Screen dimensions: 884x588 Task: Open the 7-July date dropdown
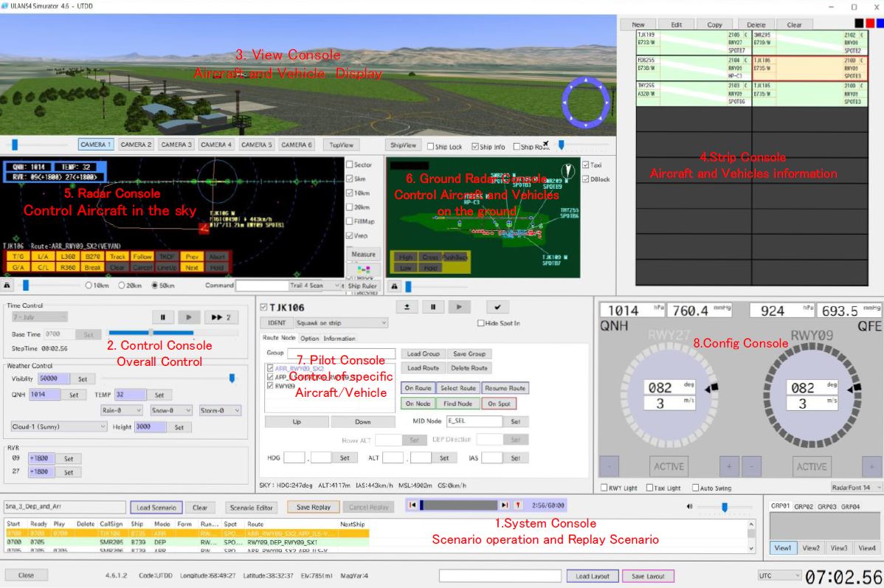(39, 317)
